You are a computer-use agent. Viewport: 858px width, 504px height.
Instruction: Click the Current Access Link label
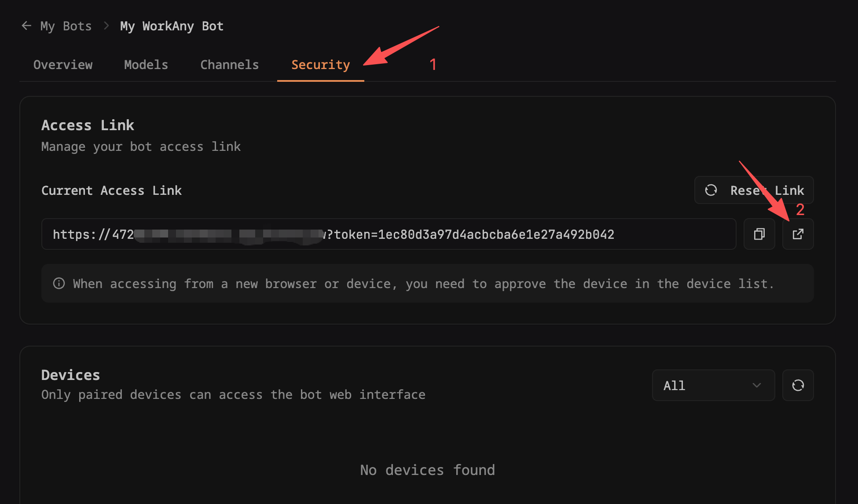click(x=111, y=190)
